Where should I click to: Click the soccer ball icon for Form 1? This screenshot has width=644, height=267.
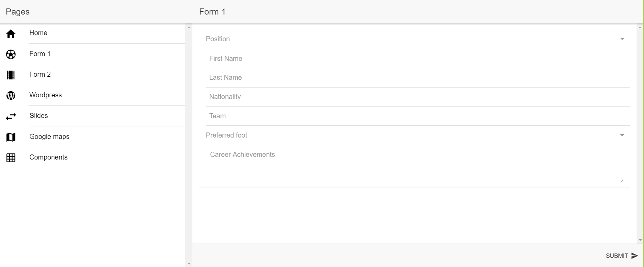tap(11, 54)
